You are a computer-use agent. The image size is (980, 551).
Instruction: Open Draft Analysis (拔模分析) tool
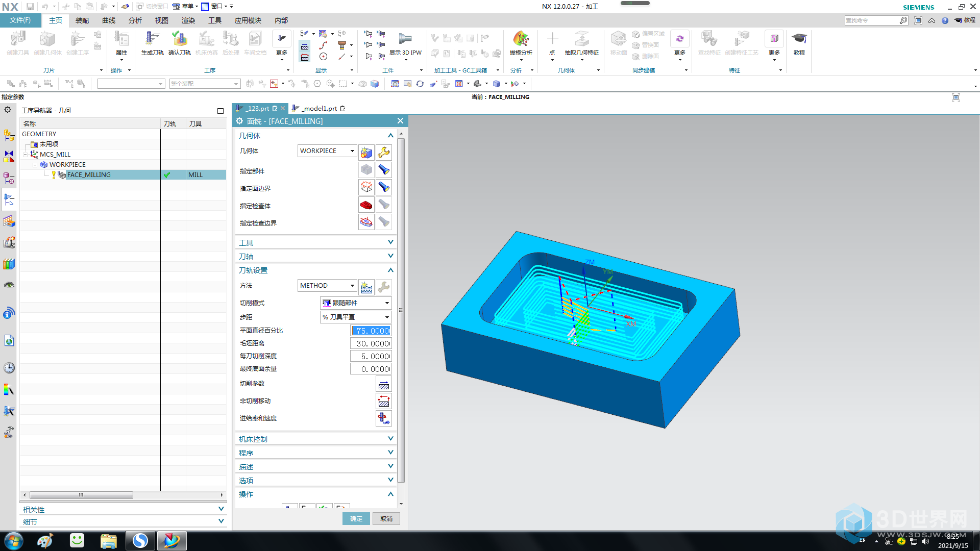pos(521,39)
